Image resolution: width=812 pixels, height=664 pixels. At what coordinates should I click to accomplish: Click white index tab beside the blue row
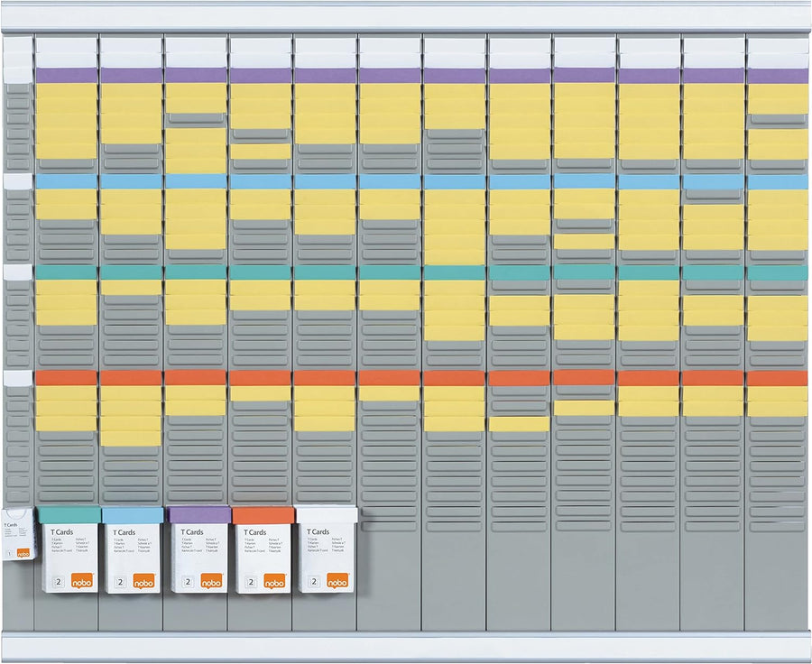pyautogui.click(x=17, y=181)
